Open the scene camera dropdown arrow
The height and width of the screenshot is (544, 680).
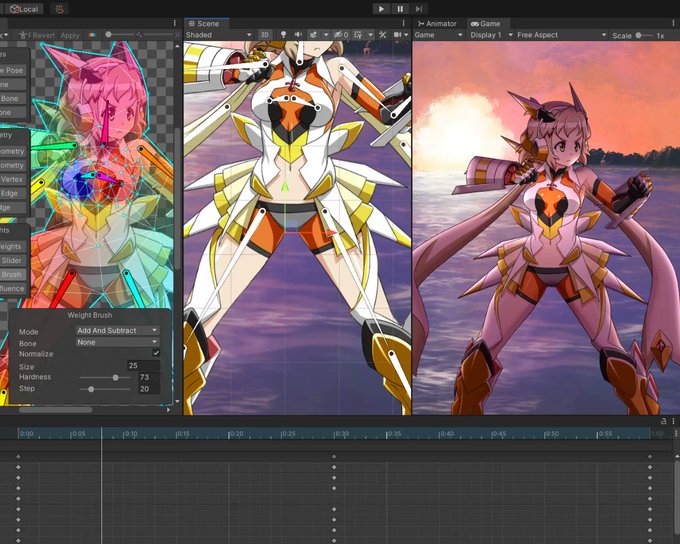tap(406, 35)
